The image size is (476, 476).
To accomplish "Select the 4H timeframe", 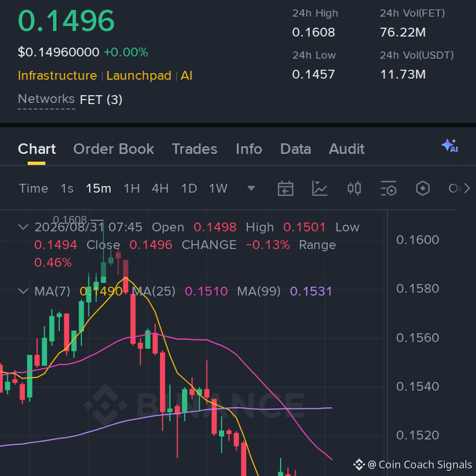I will click(x=160, y=189).
